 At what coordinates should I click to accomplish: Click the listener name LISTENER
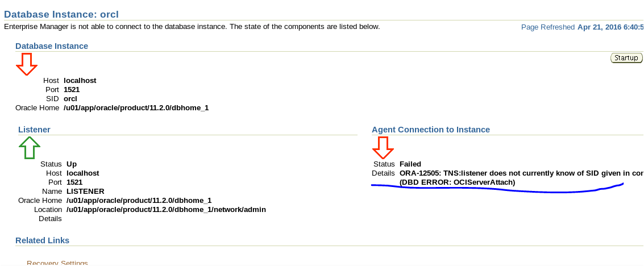pyautogui.click(x=85, y=192)
